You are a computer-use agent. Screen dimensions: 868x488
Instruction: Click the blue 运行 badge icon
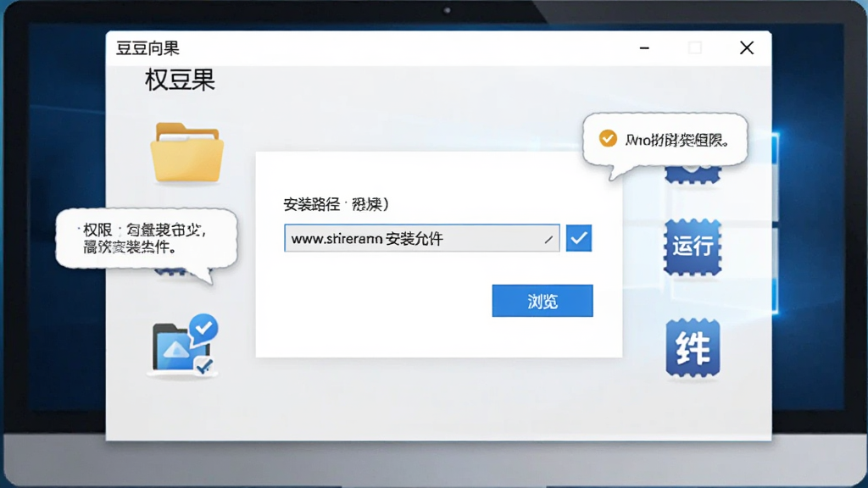coord(693,247)
